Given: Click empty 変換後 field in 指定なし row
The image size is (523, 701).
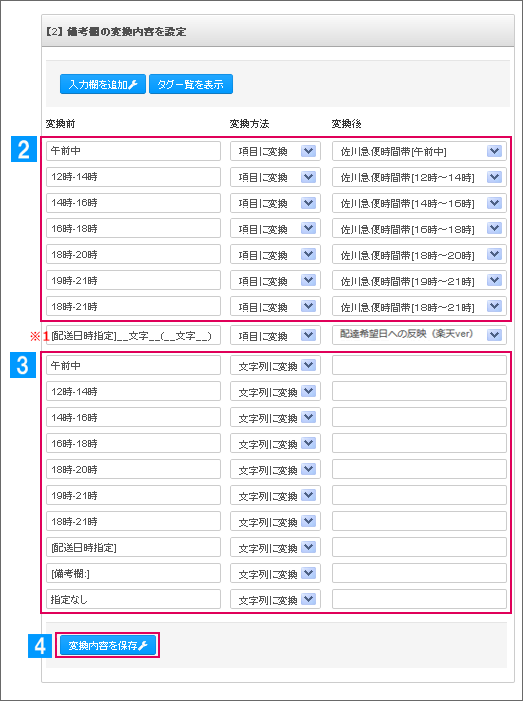Looking at the screenshot, I should pos(419,599).
